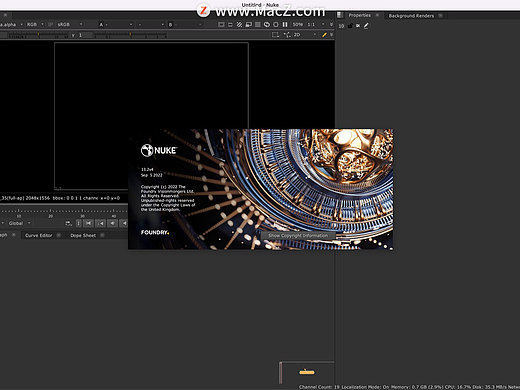Open the sRGB viewer process dropdown
520x390 pixels.
pos(69,25)
